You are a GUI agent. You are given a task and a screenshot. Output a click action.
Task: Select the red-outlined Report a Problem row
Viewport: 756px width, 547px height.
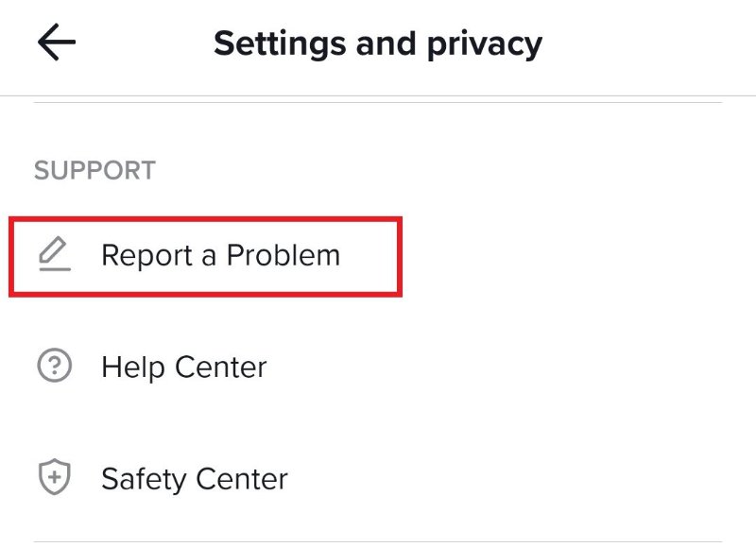(x=203, y=254)
